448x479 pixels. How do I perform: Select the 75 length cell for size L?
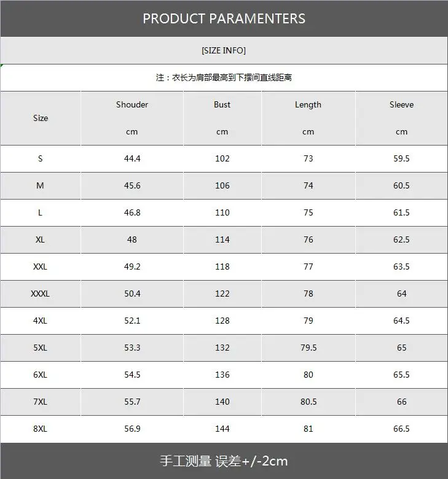click(x=308, y=212)
